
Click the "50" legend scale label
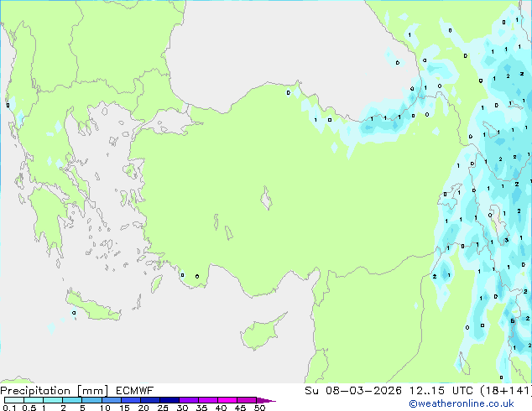259,408
